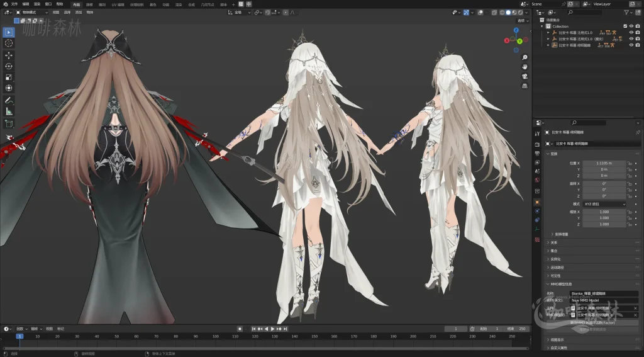Viewport: 644px width, 357px height.
Task: Select the Add Cube tool
Action: point(9,124)
